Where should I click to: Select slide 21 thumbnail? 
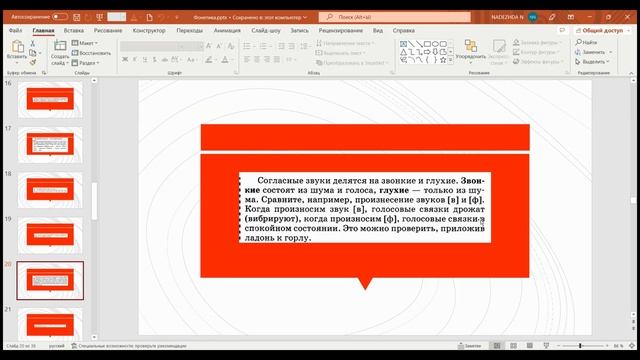[50, 324]
